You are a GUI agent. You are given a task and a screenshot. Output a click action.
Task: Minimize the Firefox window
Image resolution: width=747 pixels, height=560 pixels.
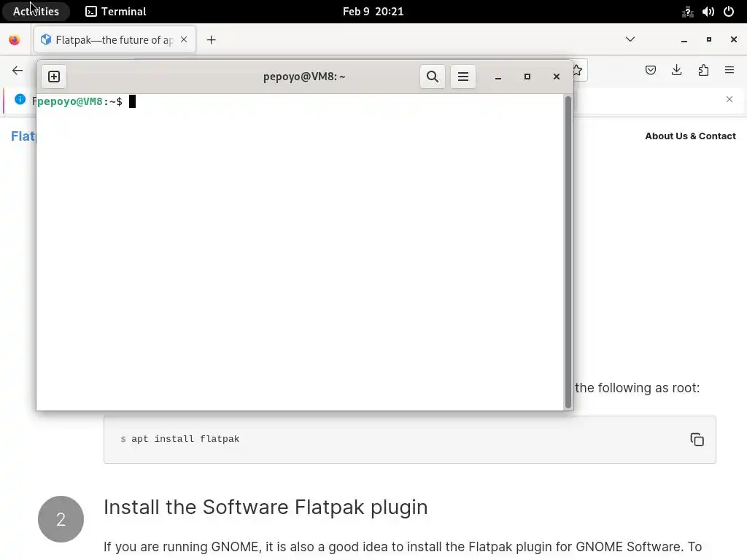684,40
